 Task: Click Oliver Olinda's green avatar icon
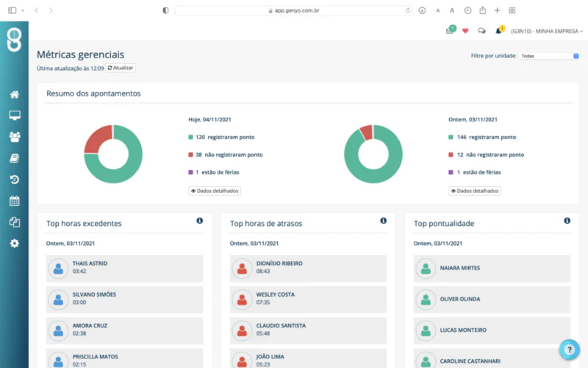tap(426, 300)
